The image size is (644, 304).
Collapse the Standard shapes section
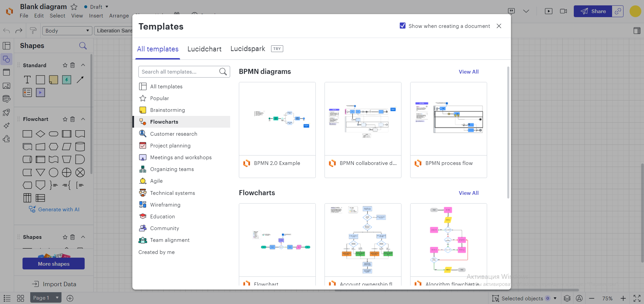pyautogui.click(x=83, y=65)
